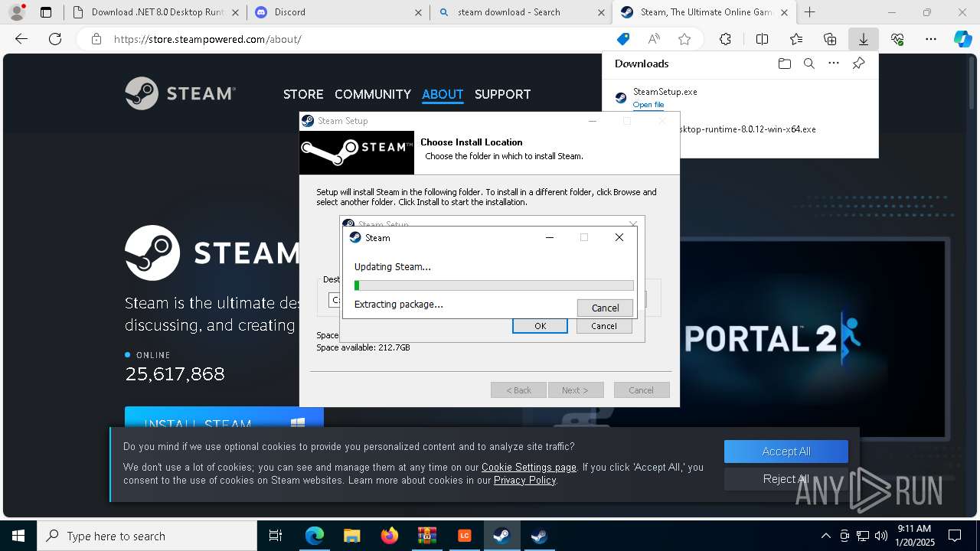Click Open file under SteamSetup.exe
980x551 pixels.
[x=648, y=105]
